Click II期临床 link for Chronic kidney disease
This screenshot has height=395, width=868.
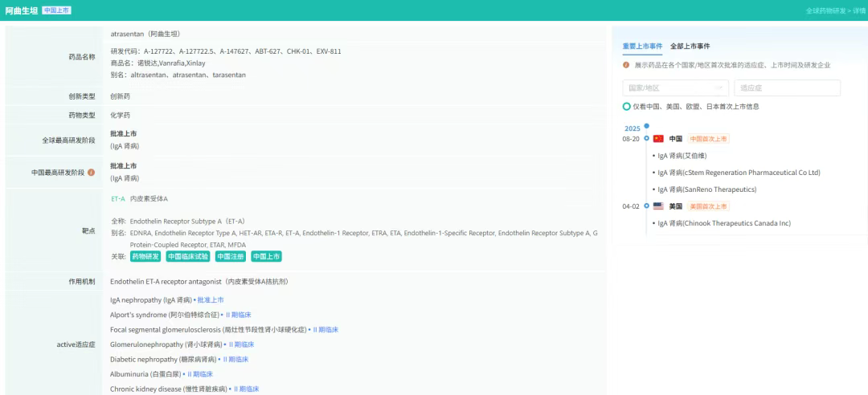(x=245, y=389)
